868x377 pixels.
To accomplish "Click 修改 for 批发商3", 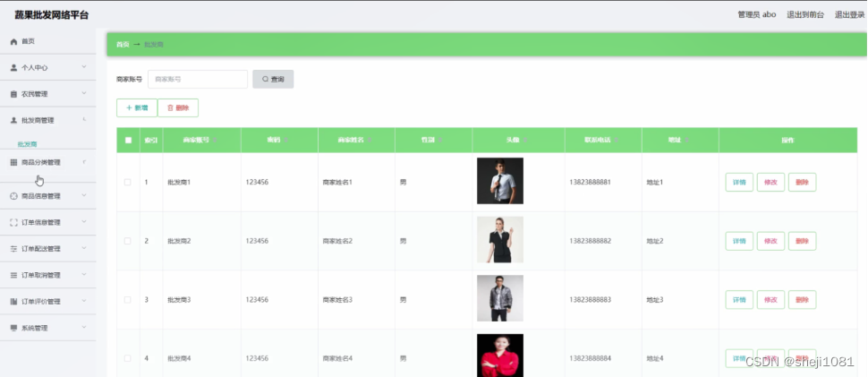I will pyautogui.click(x=770, y=299).
